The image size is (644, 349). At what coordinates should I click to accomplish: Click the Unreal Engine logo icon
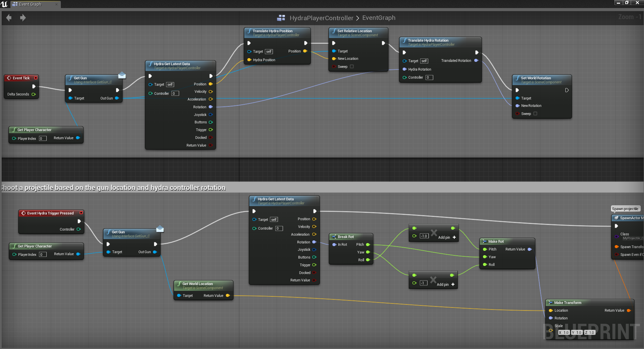(x=4, y=4)
